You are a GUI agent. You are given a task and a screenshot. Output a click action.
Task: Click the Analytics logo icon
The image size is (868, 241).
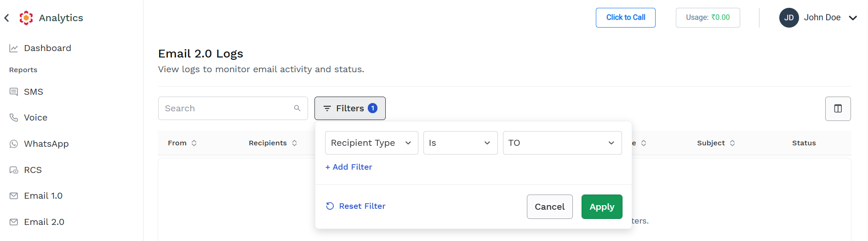[x=26, y=18]
